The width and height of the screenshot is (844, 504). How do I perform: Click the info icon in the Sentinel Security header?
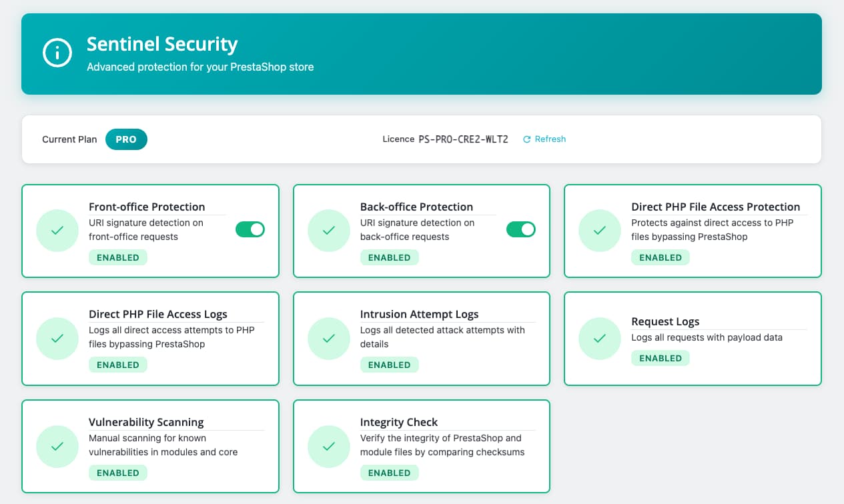point(57,53)
